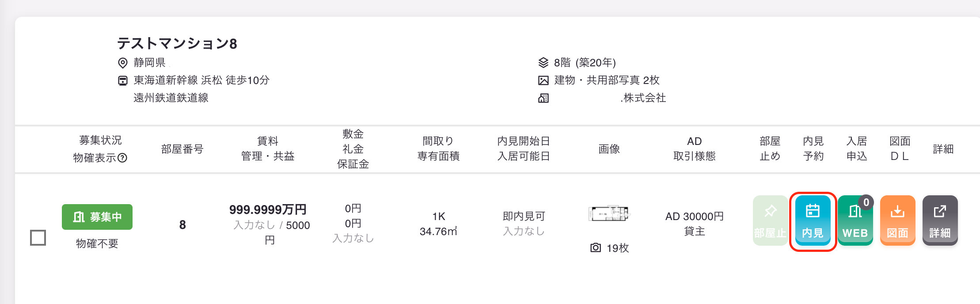Click the 間取り 専有面積 column header
The width and height of the screenshot is (980, 304).
[x=439, y=148]
